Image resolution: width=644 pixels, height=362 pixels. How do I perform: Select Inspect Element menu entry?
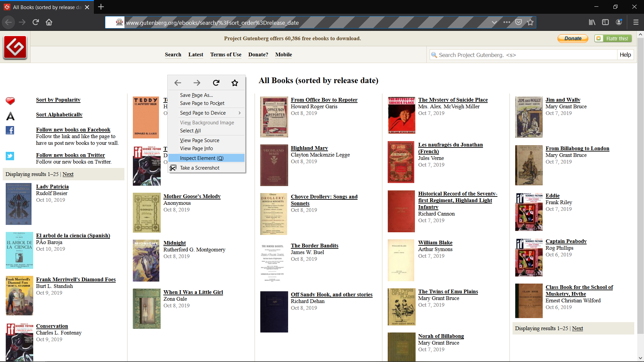202,158
